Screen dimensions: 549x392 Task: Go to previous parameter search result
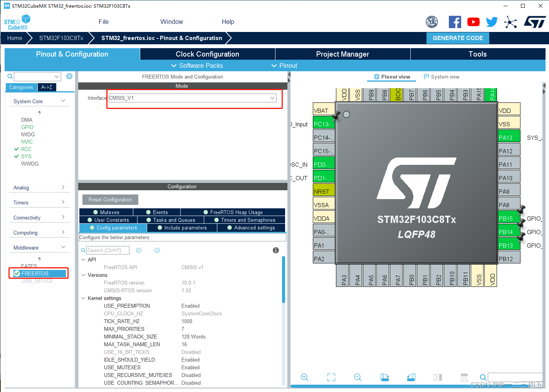[139, 250]
